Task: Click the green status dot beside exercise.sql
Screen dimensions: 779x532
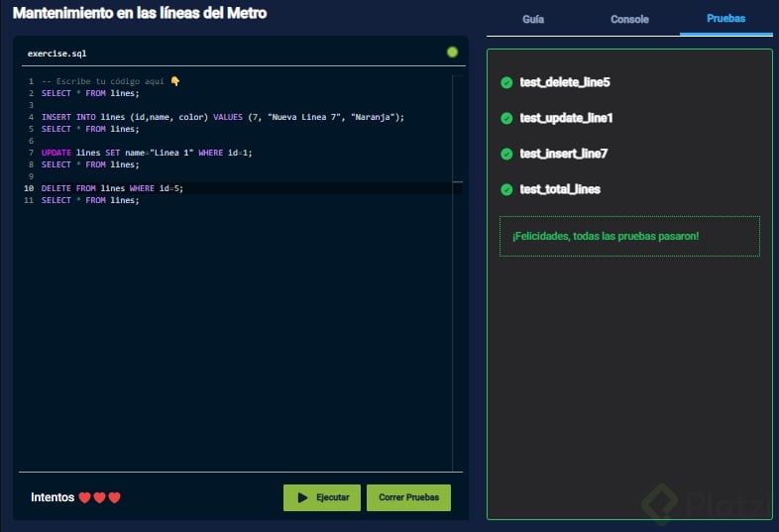Action: point(452,53)
